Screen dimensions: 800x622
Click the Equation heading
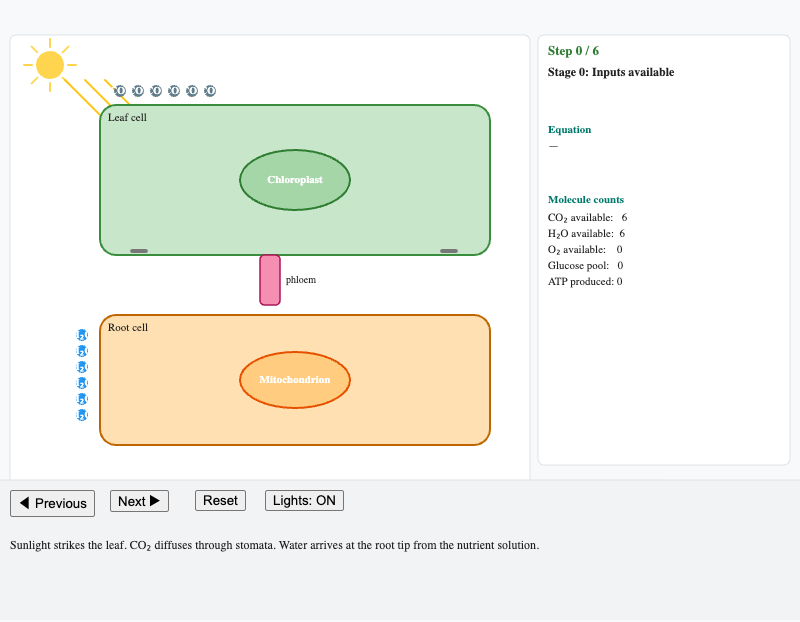[x=569, y=130]
